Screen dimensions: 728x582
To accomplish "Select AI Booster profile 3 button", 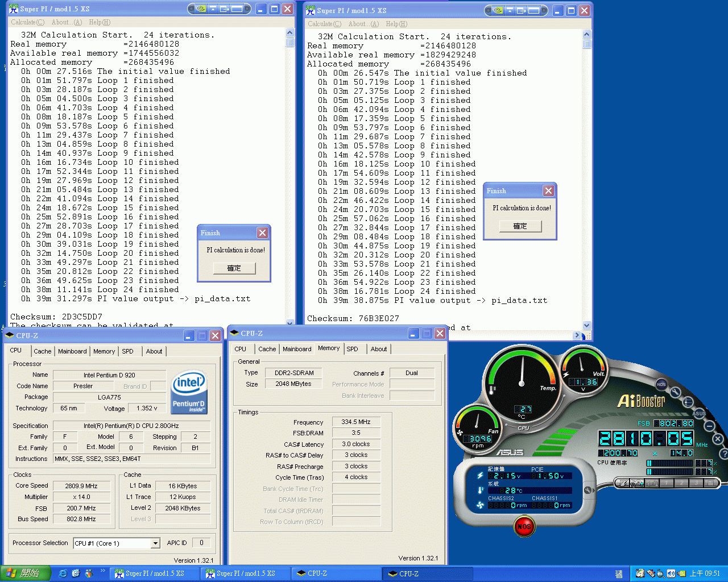I will pos(696,483).
